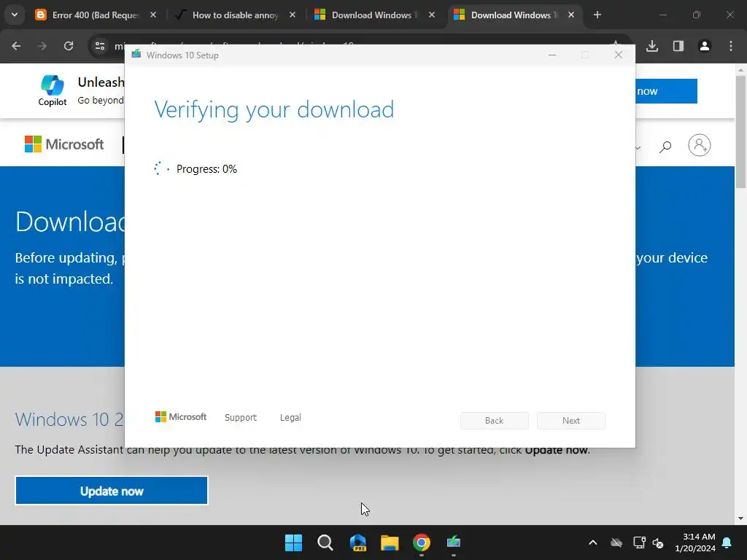Screen dimensions: 747x560
Task: Click the blue banner now button
Action: tap(666, 91)
